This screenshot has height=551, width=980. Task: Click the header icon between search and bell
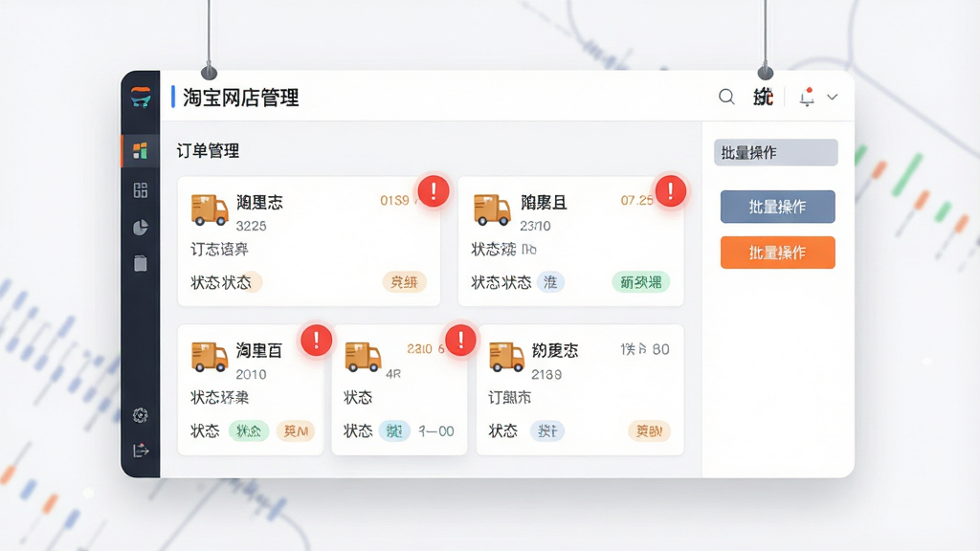point(763,97)
